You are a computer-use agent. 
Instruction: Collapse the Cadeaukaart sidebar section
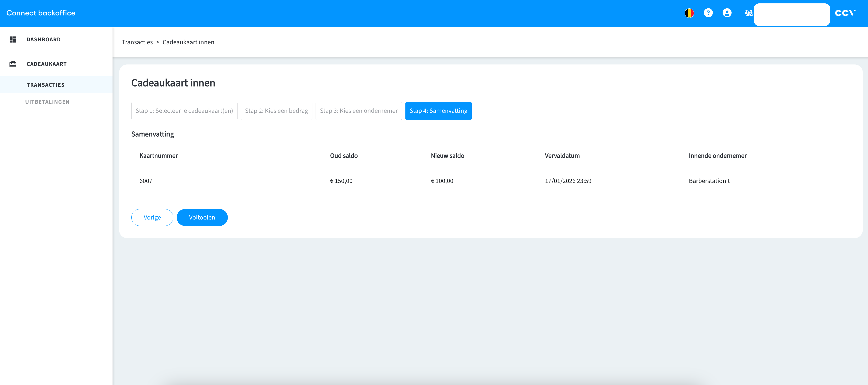click(47, 64)
